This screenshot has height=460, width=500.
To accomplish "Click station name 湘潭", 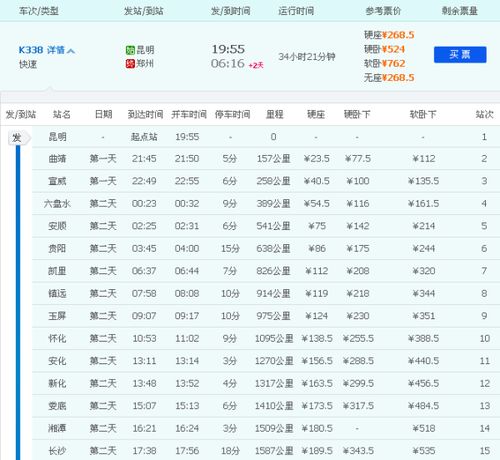I will 57,428.
